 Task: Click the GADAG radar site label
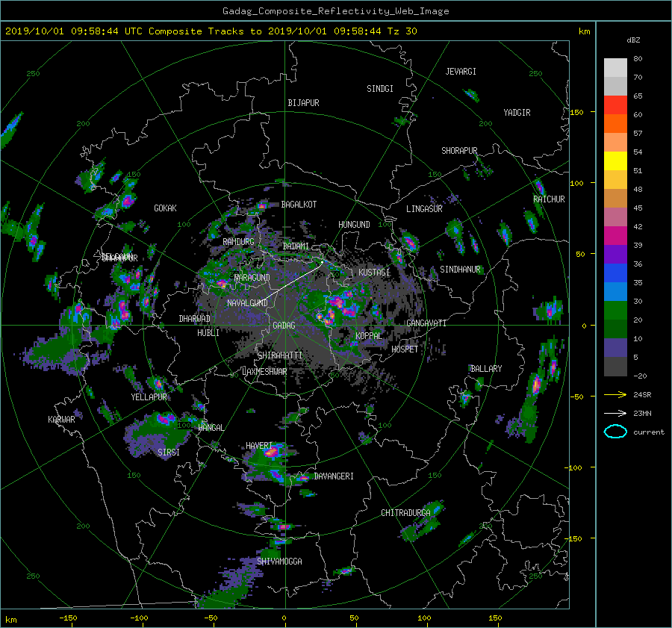tap(284, 326)
